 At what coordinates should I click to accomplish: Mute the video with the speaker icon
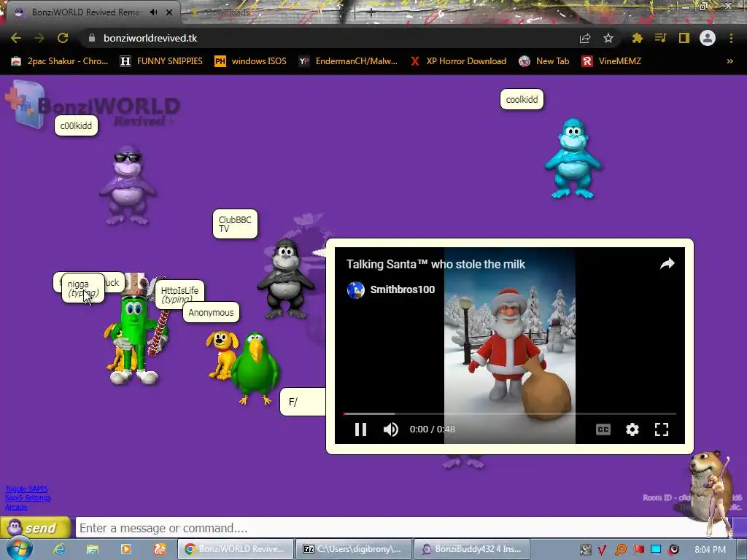coord(391,429)
